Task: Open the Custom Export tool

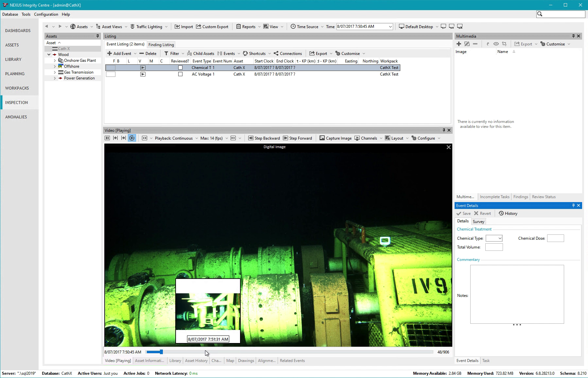Action: click(212, 27)
